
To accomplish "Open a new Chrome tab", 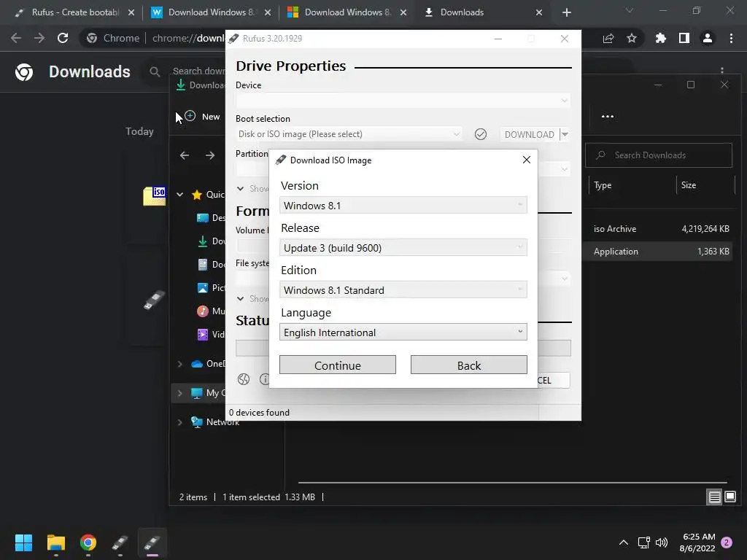I will coord(566,12).
